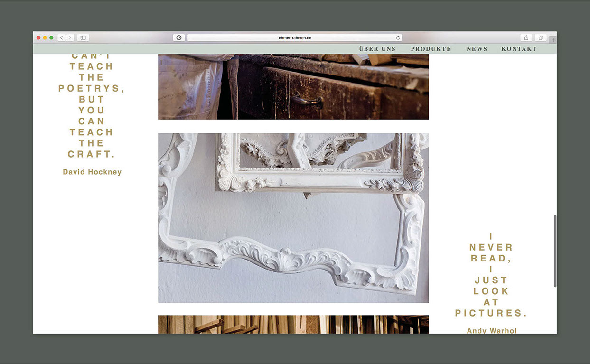This screenshot has width=590, height=364.
Task: Reload the page with refresh icon
Action: pyautogui.click(x=398, y=37)
